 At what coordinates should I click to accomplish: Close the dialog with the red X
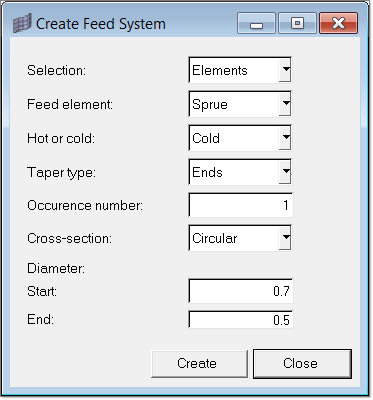tap(339, 23)
